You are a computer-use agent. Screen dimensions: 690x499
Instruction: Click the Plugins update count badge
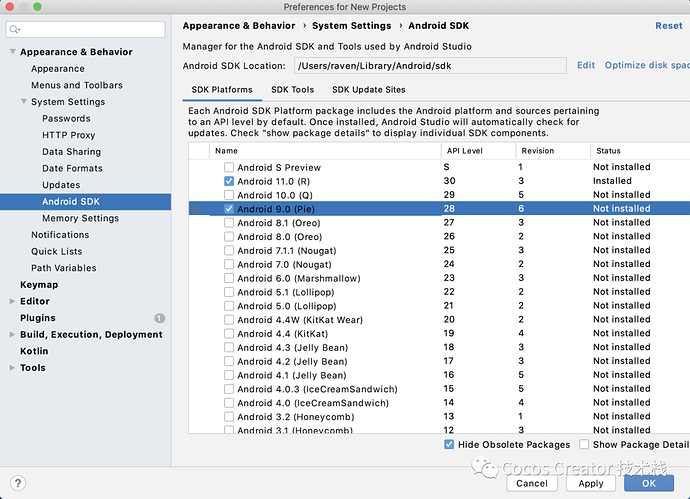[x=159, y=318]
